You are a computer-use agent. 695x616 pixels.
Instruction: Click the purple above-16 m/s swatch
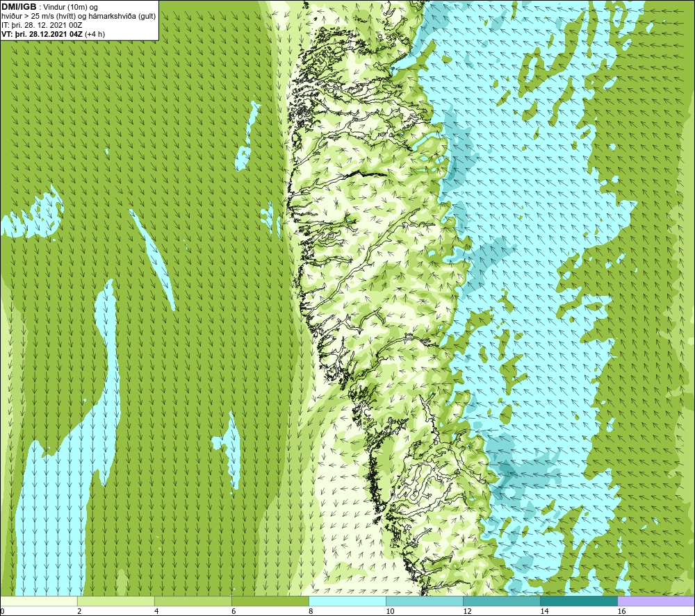(x=656, y=601)
